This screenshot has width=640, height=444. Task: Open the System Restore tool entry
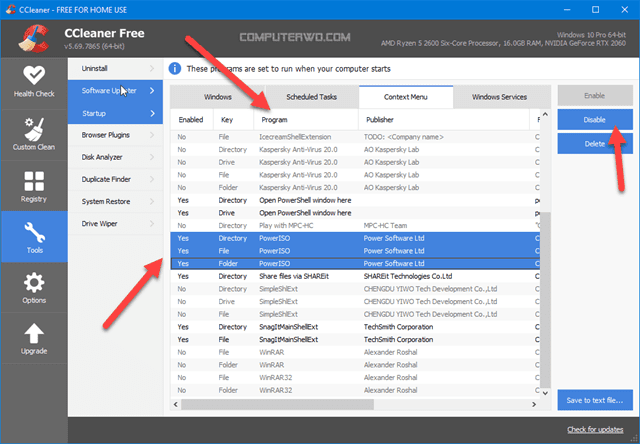pos(115,202)
